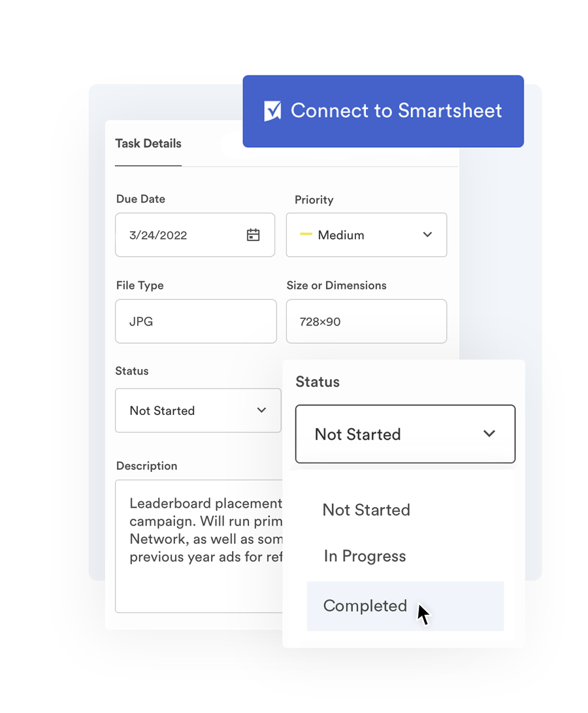Click the chevron on the small Status field
The height and width of the screenshot is (713, 588).
click(261, 410)
